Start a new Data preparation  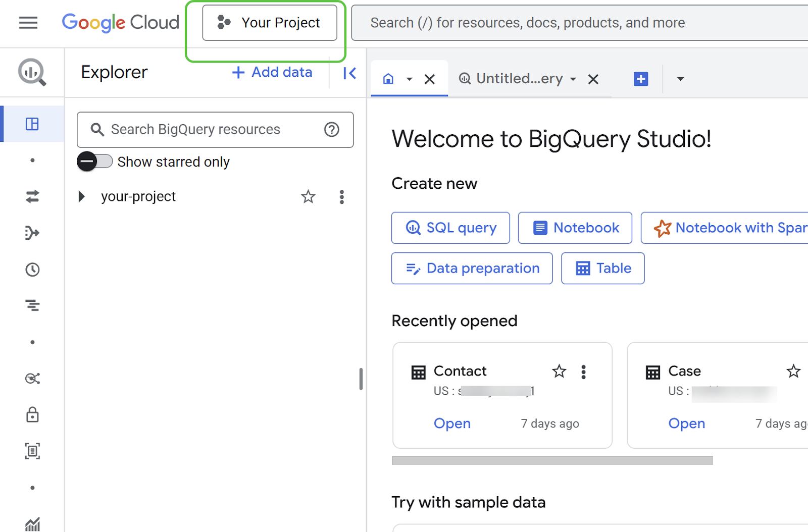(x=472, y=268)
